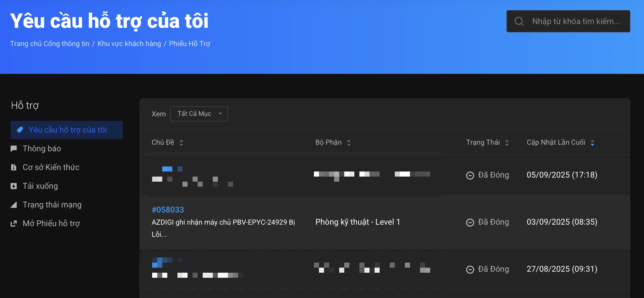This screenshot has width=644, height=298.
Task: Click closed status icon for 05/09/2025 row
Action: [x=470, y=175]
